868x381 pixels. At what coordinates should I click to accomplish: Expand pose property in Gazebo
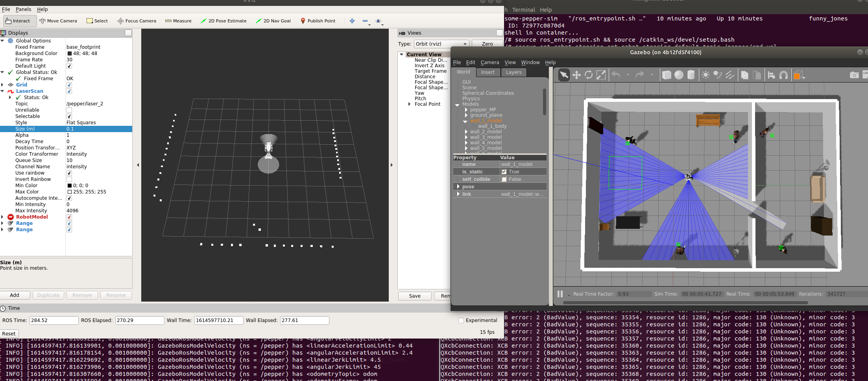tap(458, 186)
